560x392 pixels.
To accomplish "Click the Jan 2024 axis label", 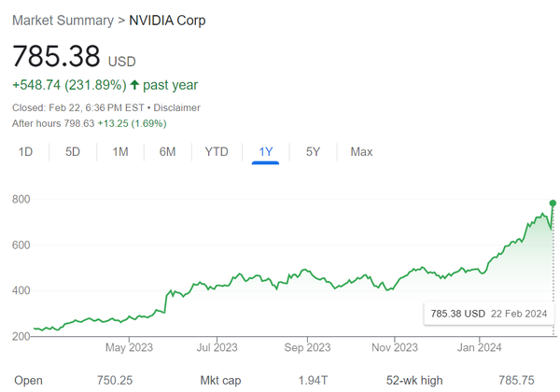I will pos(481,348).
